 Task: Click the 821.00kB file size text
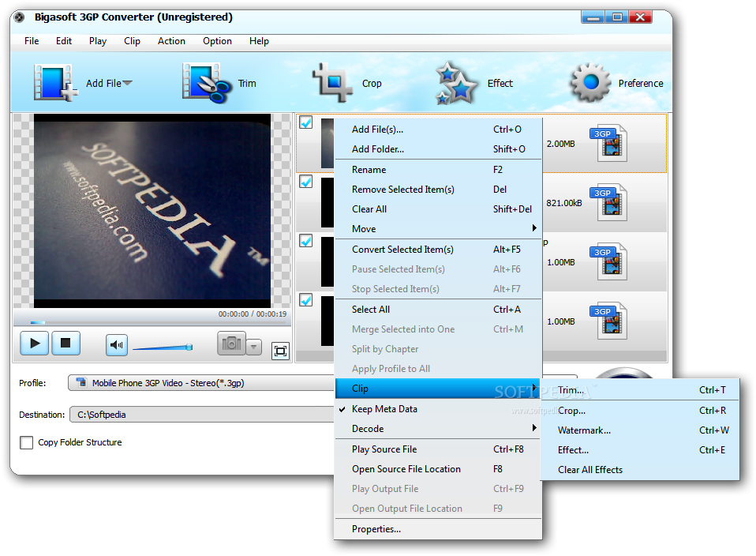[x=564, y=203]
